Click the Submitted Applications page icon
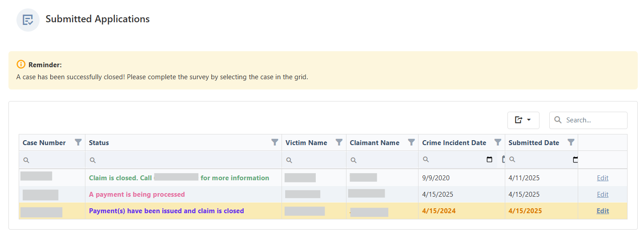This screenshot has height=239, width=644. pos(28,20)
